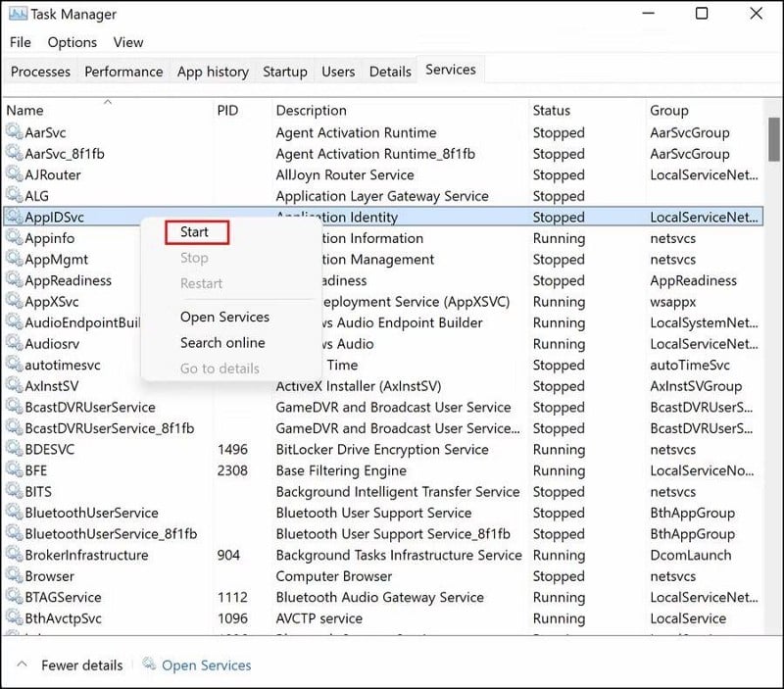Open the Options menu
Screen dimensions: 784x689
[x=72, y=42]
